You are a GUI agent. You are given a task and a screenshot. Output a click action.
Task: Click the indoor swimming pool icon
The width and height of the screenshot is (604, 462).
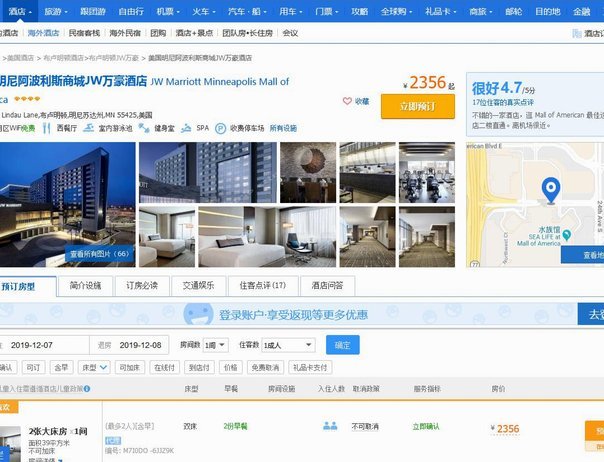tap(89, 128)
